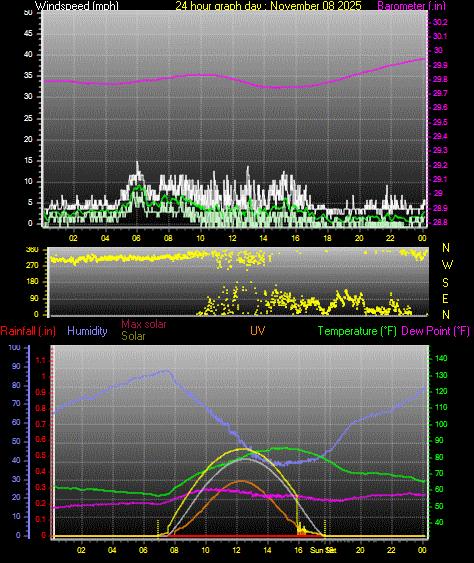This screenshot has width=474, height=563.
Task: Click the 29.5 barometer axis value
Action: [x=440, y=122]
